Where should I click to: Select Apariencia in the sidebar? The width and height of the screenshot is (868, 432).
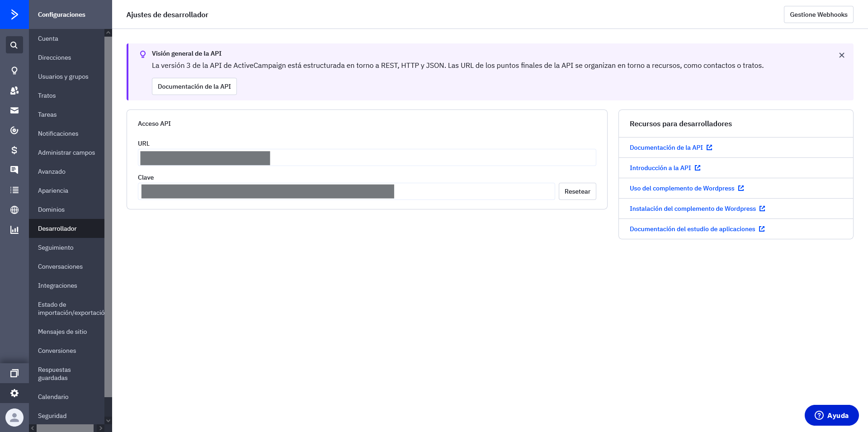66,190
